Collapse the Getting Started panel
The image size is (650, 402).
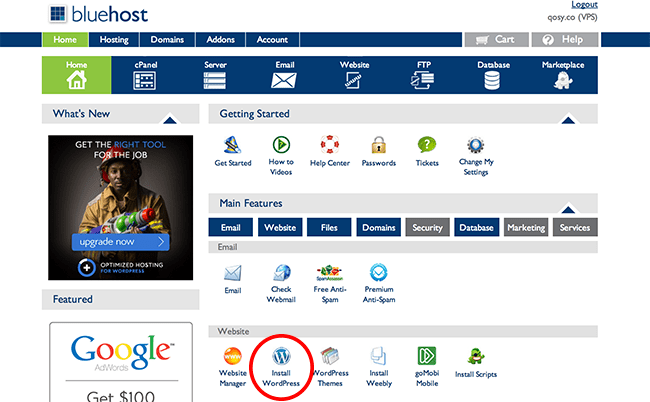pos(568,119)
